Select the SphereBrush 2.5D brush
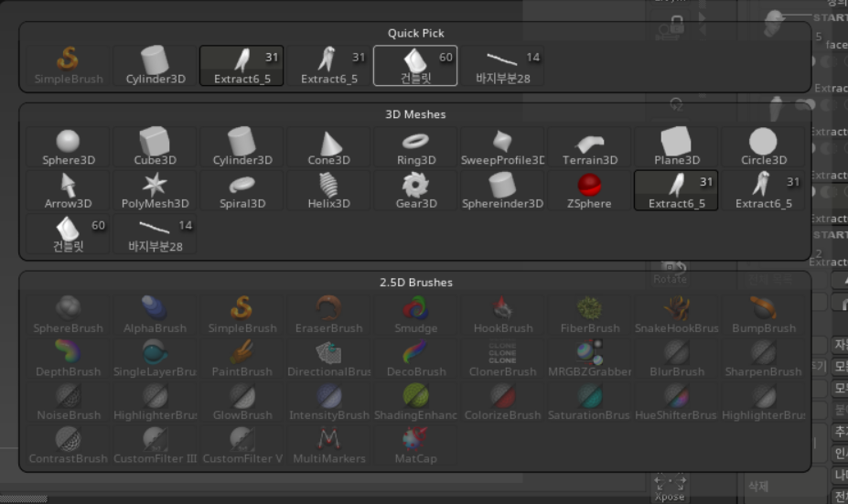The image size is (848, 504). (x=68, y=316)
